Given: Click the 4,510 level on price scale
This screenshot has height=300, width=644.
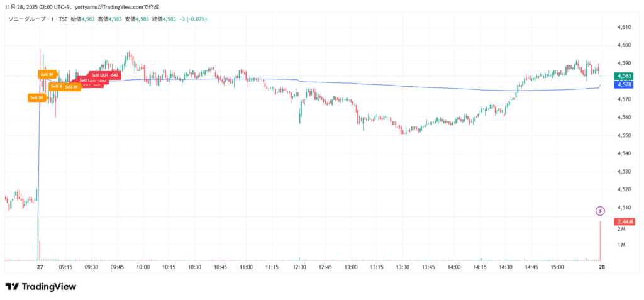Looking at the screenshot, I should [625, 207].
